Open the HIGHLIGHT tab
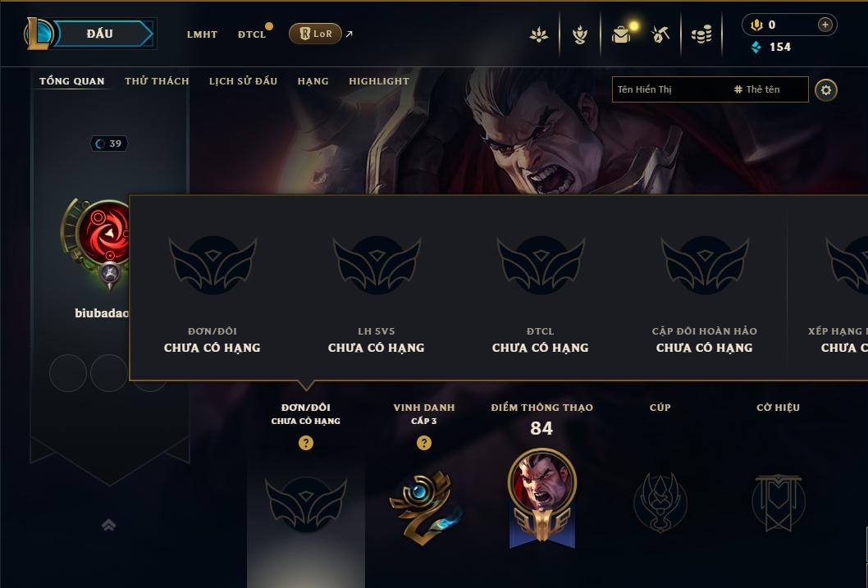The width and height of the screenshot is (868, 588). point(379,80)
